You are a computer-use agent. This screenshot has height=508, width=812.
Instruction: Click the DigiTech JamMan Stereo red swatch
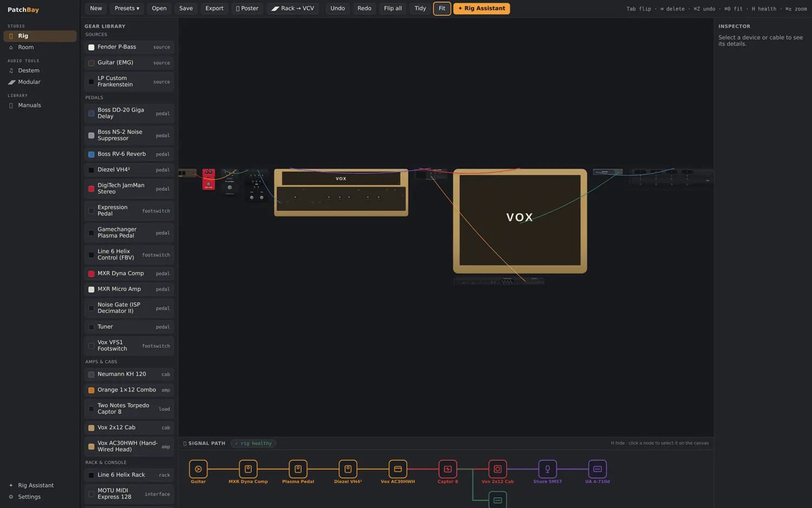tap(91, 189)
